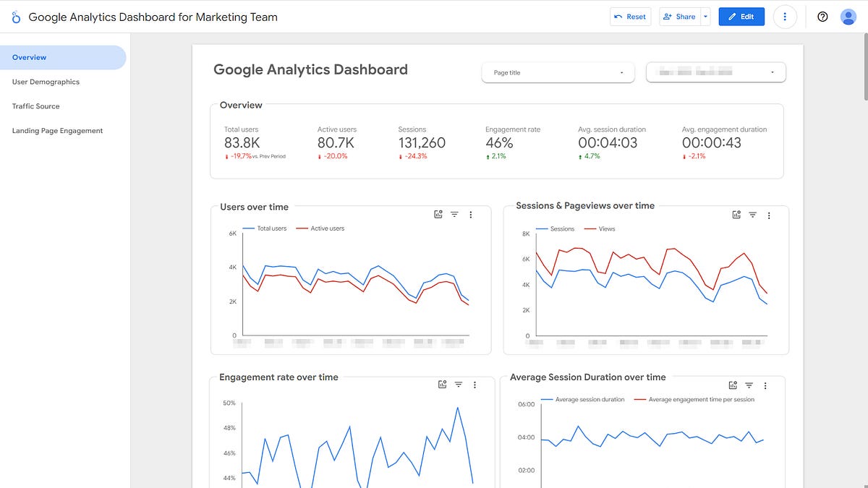
Task: Toggle Average session duration legend entry
Action: (582, 400)
